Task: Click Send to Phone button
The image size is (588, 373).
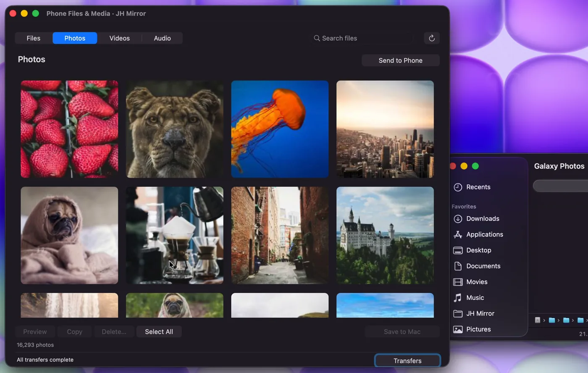Action: tap(401, 60)
